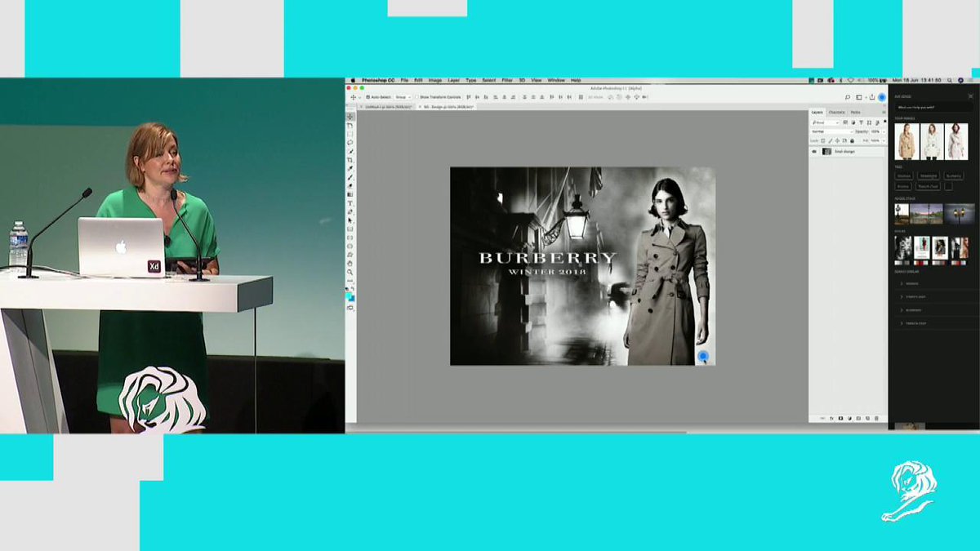This screenshot has height=551, width=980.
Task: Select the Lasso tool
Action: coord(350,143)
